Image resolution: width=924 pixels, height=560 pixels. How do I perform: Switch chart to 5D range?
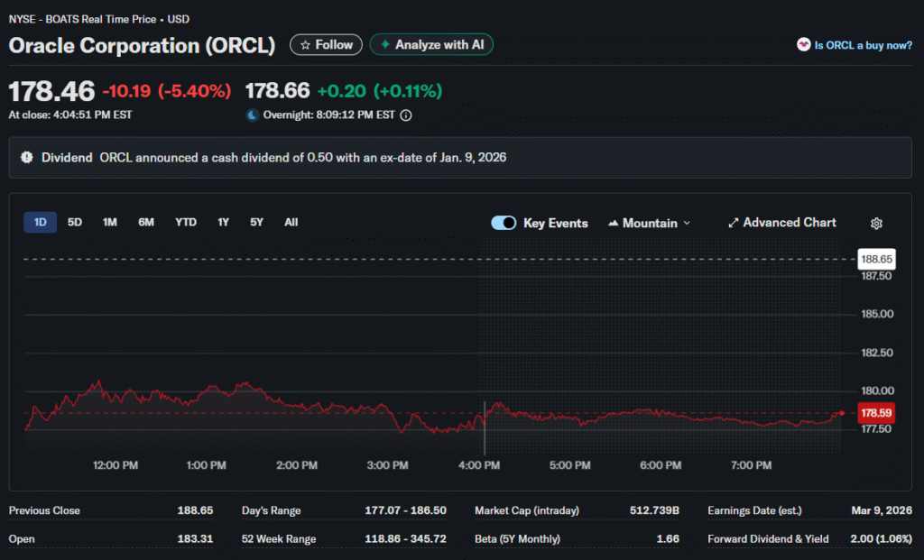point(75,222)
